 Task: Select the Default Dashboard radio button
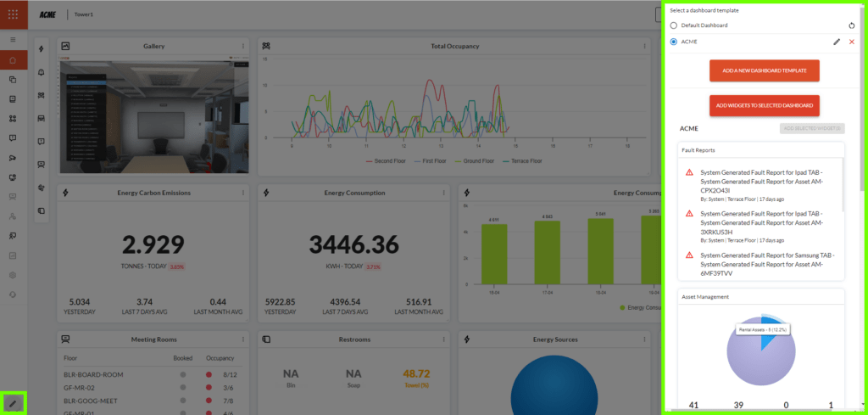[674, 25]
